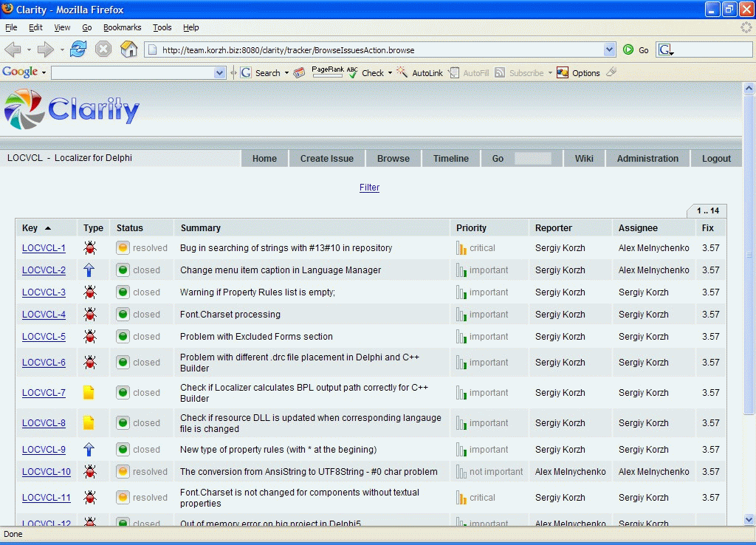Open the Home page icon in toolbar
The image size is (756, 545).
128,49
